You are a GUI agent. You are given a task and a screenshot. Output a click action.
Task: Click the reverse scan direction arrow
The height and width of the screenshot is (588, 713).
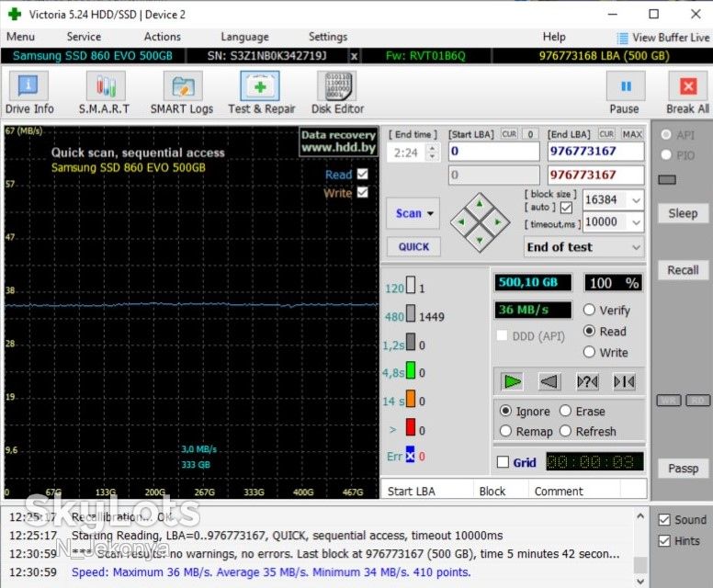tap(549, 381)
